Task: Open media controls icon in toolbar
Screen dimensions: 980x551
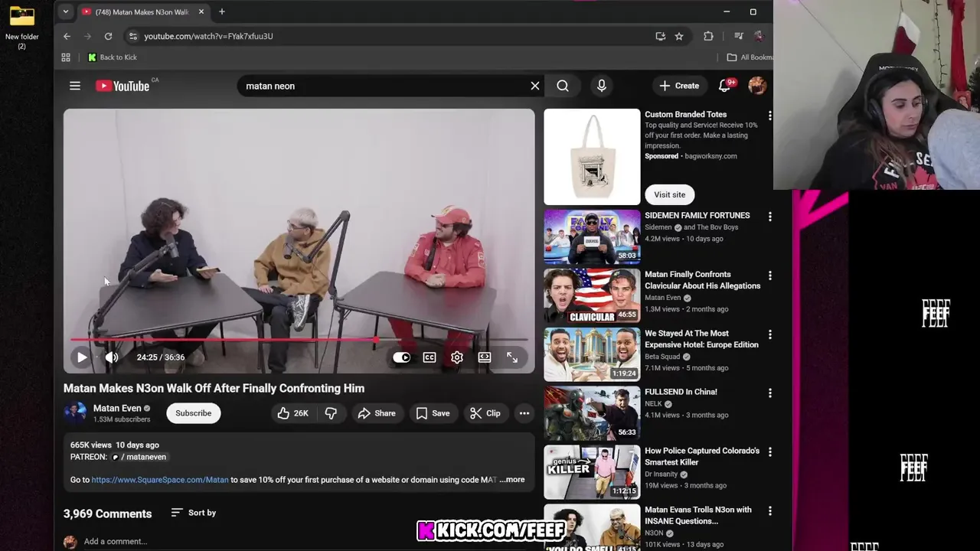Action: coord(739,36)
